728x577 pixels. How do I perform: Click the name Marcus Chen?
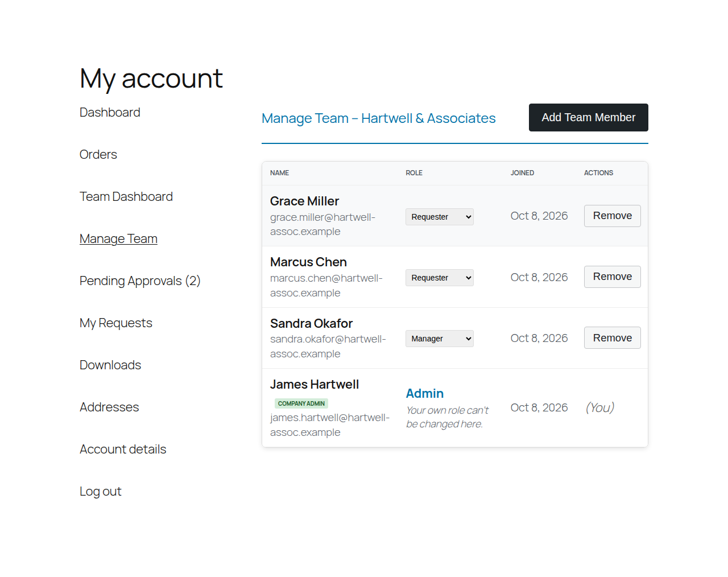coord(308,262)
